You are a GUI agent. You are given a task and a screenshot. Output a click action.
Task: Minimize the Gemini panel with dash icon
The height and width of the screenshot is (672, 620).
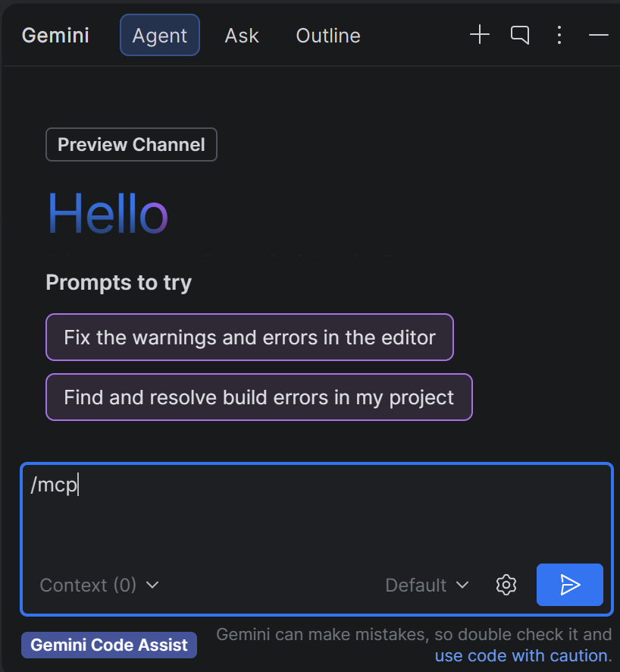(599, 35)
